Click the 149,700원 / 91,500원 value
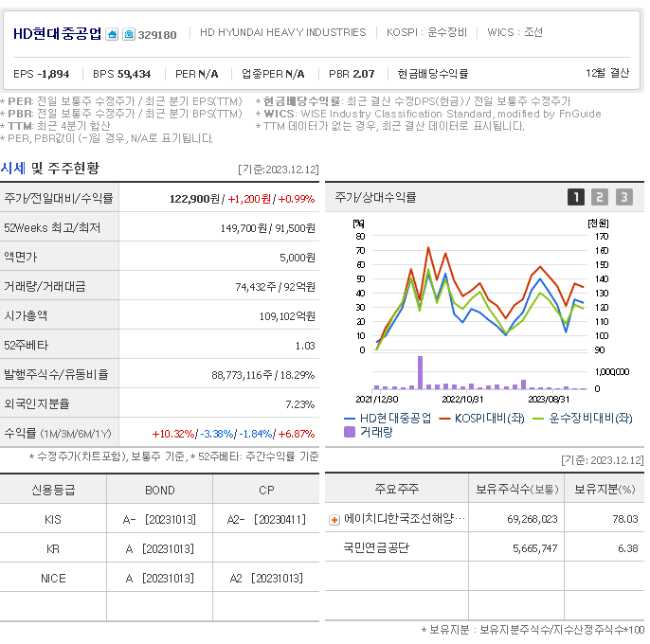The width and height of the screenshot is (650, 644). click(x=268, y=228)
